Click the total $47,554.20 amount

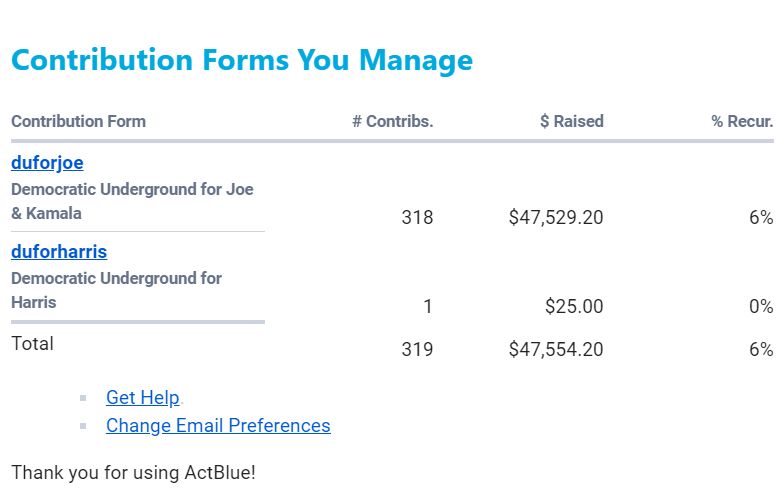point(555,350)
